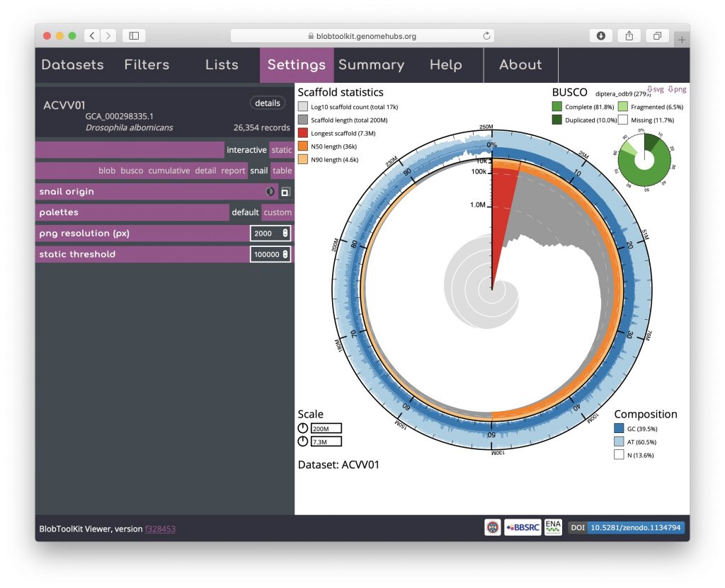The height and width of the screenshot is (588, 725).
Task: Click the static threshold stepper arrows
Action: (x=285, y=254)
